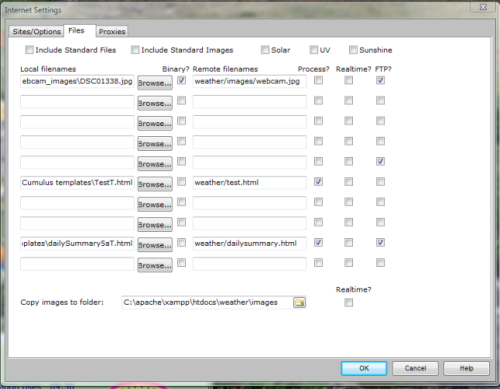The image size is (500, 389).
Task: Confirm settings with OK button
Action: pos(364,368)
